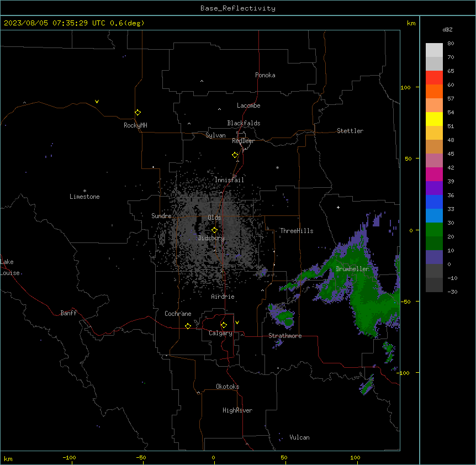This screenshot has height=465, width=476.
Task: Click the Strathmore label
Action: pyautogui.click(x=285, y=336)
